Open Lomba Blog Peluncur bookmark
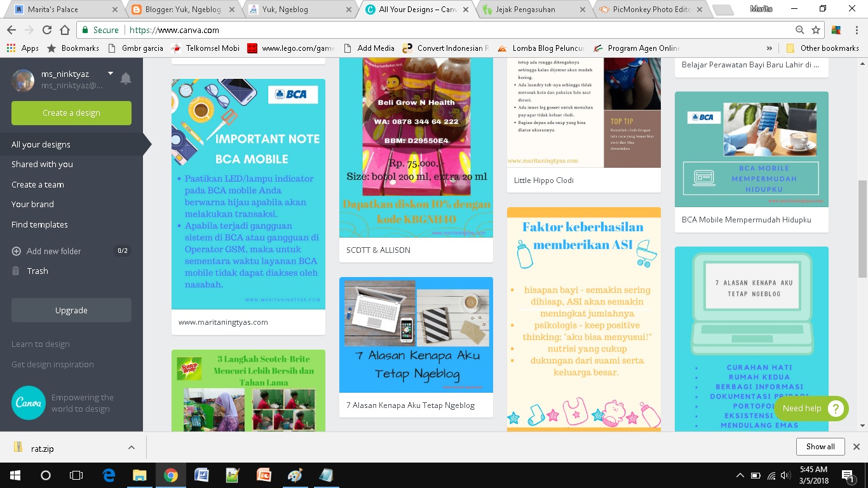The width and height of the screenshot is (868, 488). 541,48
